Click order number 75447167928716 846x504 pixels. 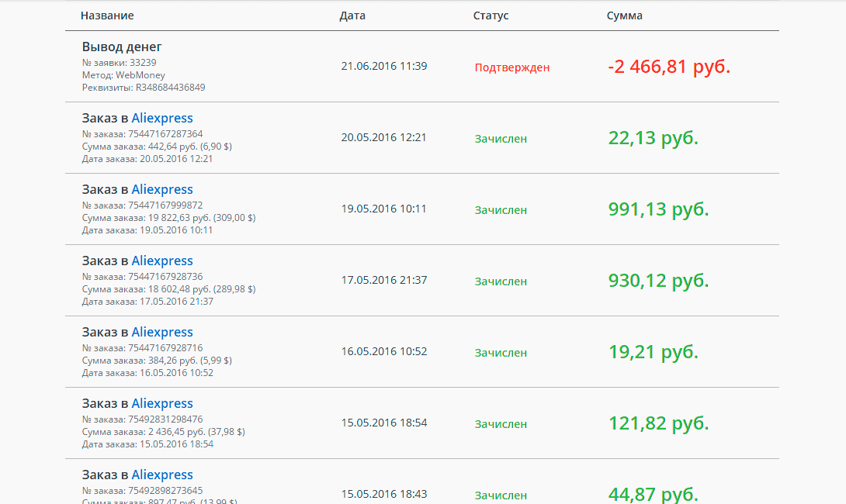143,347
